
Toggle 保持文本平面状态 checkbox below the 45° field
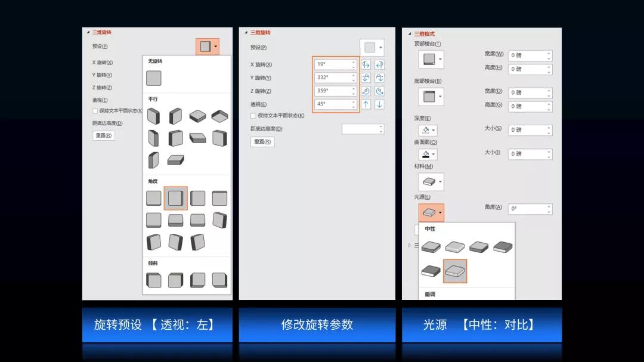pos(253,116)
